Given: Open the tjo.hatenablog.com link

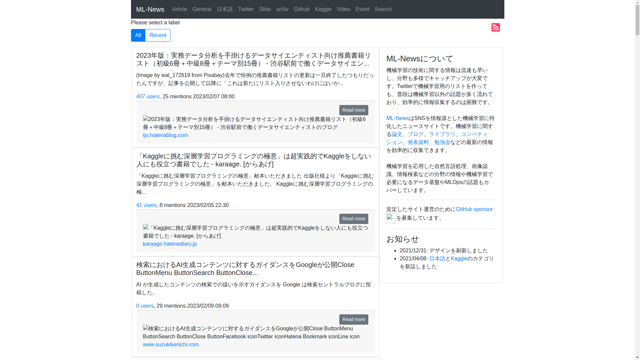Looking at the screenshot, I should click(165, 135).
